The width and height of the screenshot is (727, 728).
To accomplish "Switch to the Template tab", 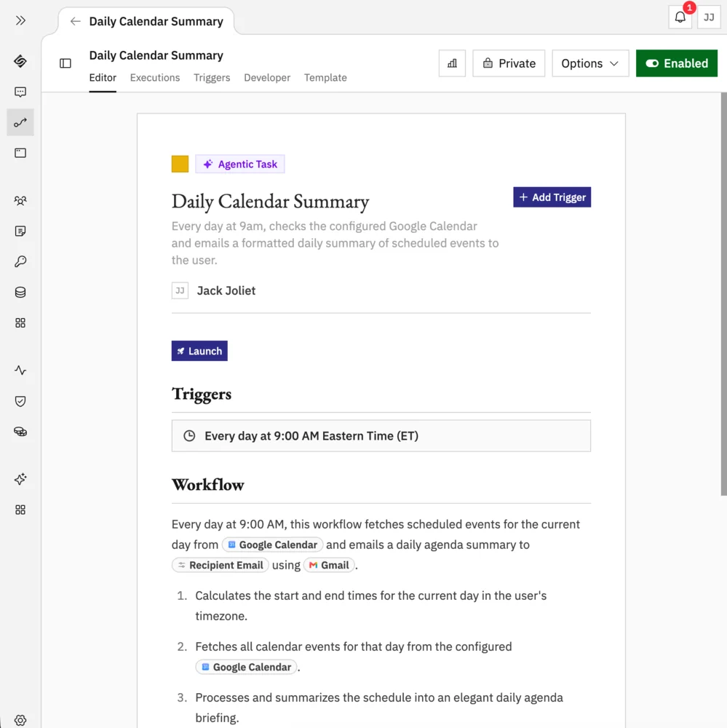I will (x=325, y=78).
